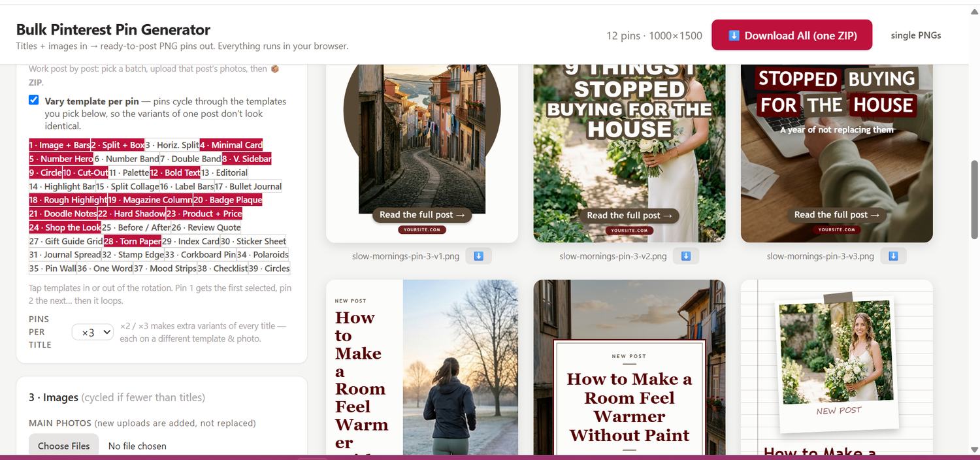The width and height of the screenshot is (980, 460).
Task: Click the Bulk Pinterest Pin Generator title
Action: click(113, 29)
